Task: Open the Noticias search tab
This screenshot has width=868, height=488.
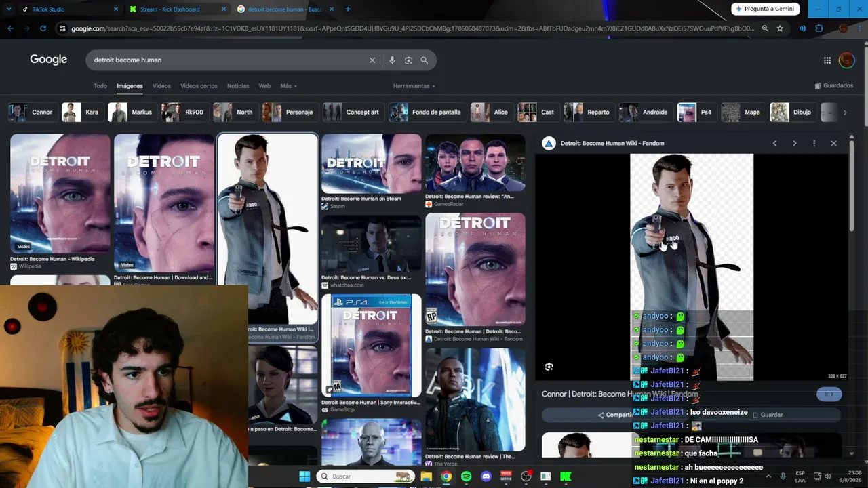Action: point(238,86)
